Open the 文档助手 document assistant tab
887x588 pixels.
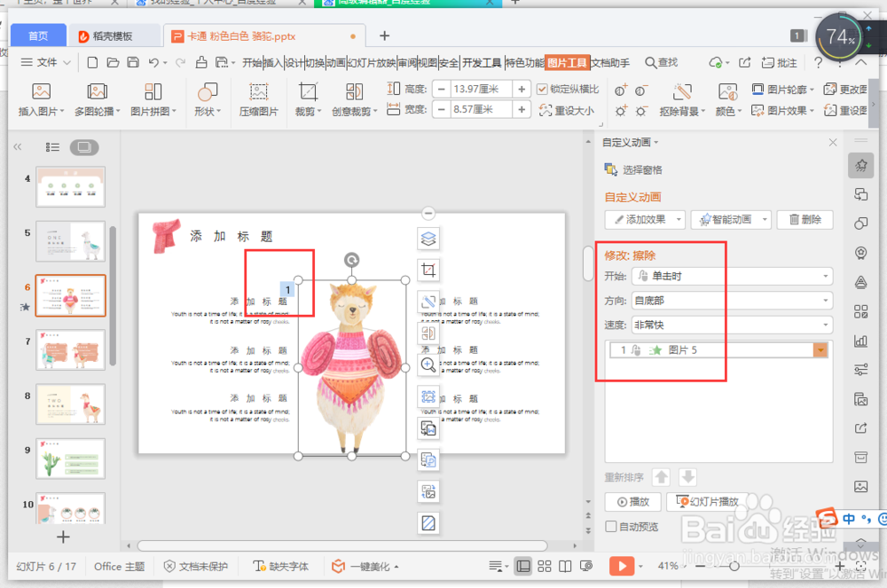tap(610, 62)
